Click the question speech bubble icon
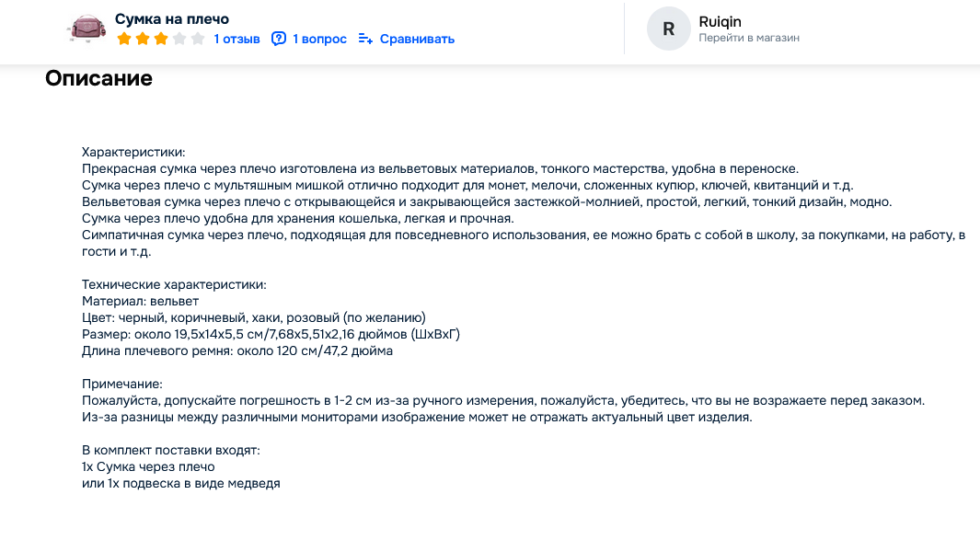980x540 pixels. pyautogui.click(x=279, y=39)
